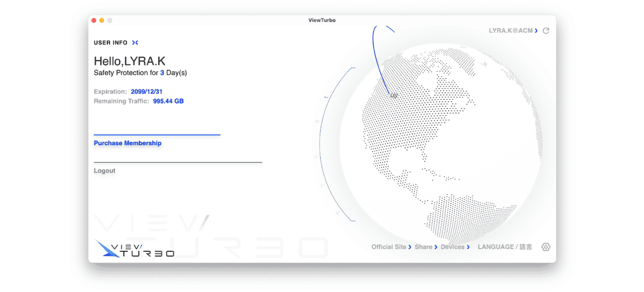Select the US server marker on globe
This screenshot has height=292, width=644.
point(394,95)
